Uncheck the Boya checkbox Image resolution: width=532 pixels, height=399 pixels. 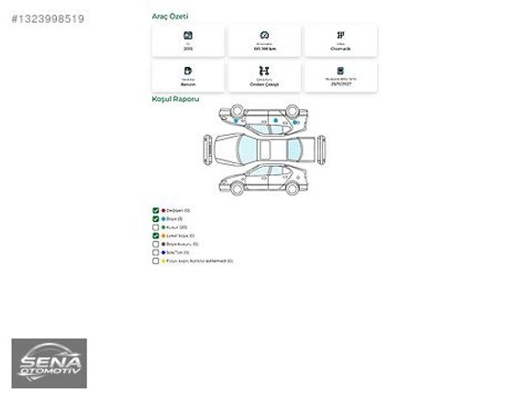point(156,219)
